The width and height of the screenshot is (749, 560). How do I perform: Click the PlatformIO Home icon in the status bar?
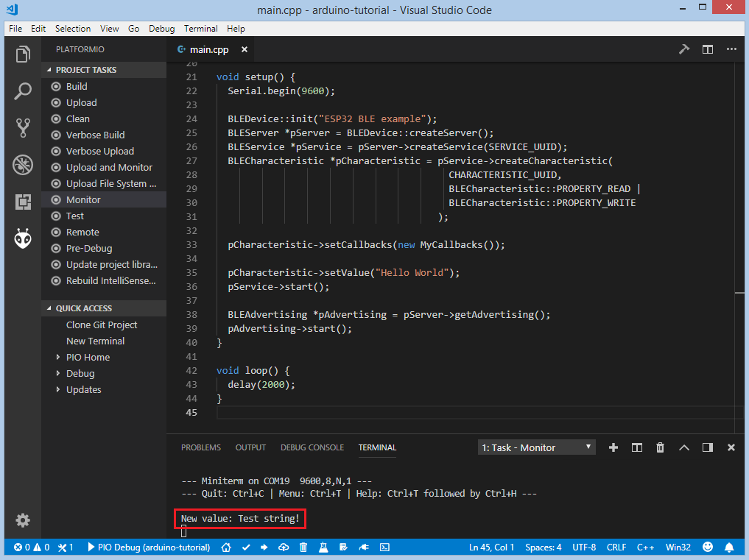[x=226, y=547]
